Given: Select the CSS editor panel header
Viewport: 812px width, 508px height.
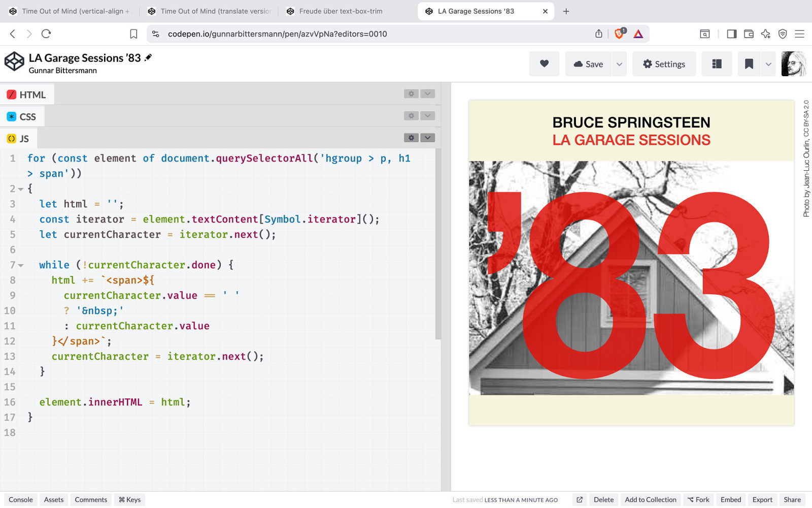Looking at the screenshot, I should coord(22,117).
